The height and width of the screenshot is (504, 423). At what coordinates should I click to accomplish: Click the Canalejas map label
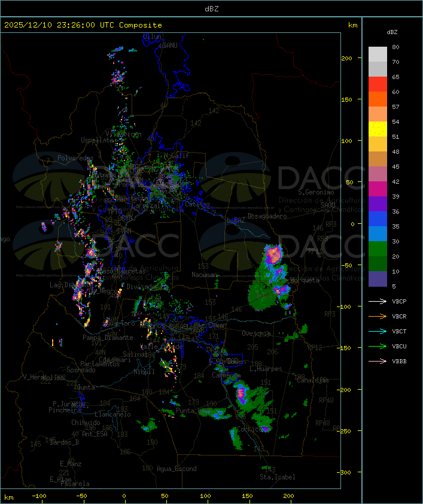pyautogui.click(x=313, y=380)
